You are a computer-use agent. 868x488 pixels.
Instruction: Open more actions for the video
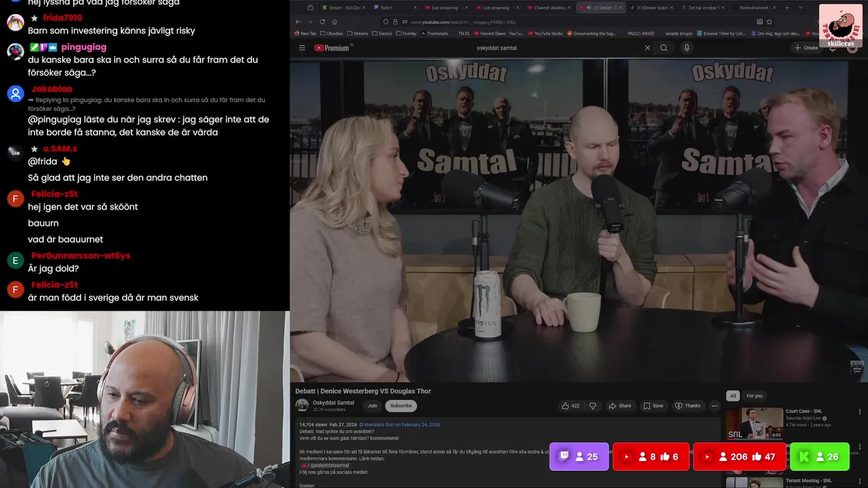(x=714, y=406)
